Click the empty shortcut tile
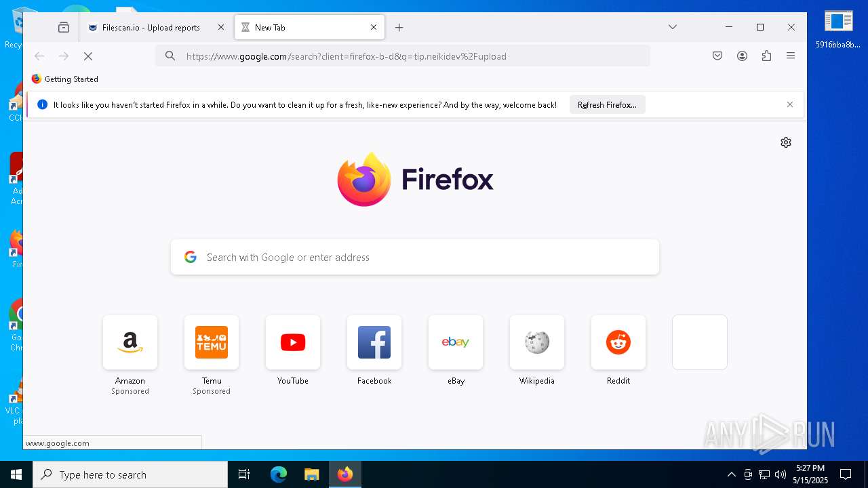Viewport: 868px width, 488px height. click(x=700, y=342)
